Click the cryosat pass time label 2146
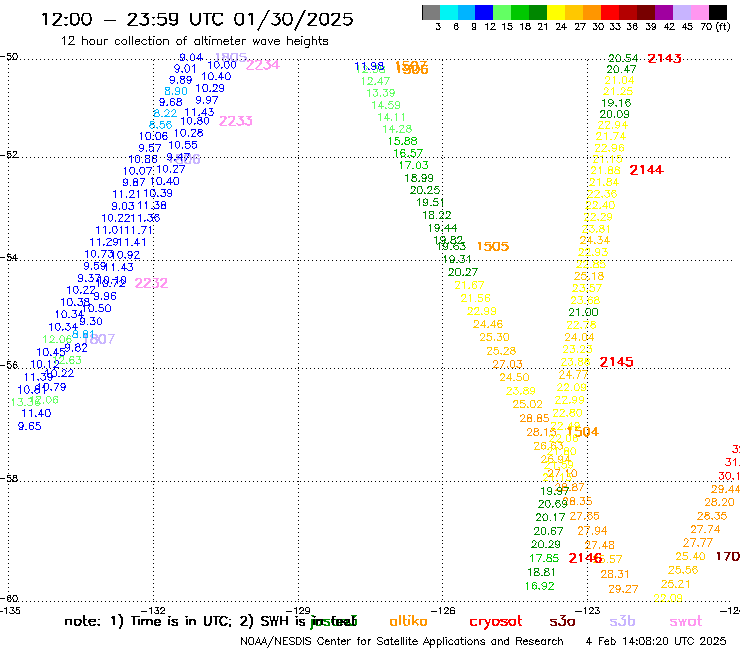The width and height of the screenshot is (740, 650). [x=585, y=558]
